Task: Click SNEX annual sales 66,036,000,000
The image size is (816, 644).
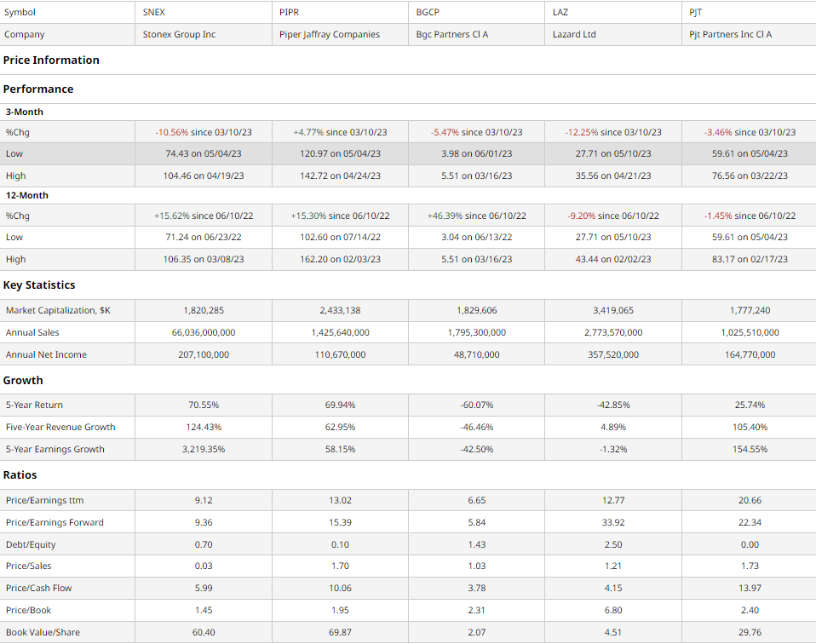Action: [x=204, y=332]
